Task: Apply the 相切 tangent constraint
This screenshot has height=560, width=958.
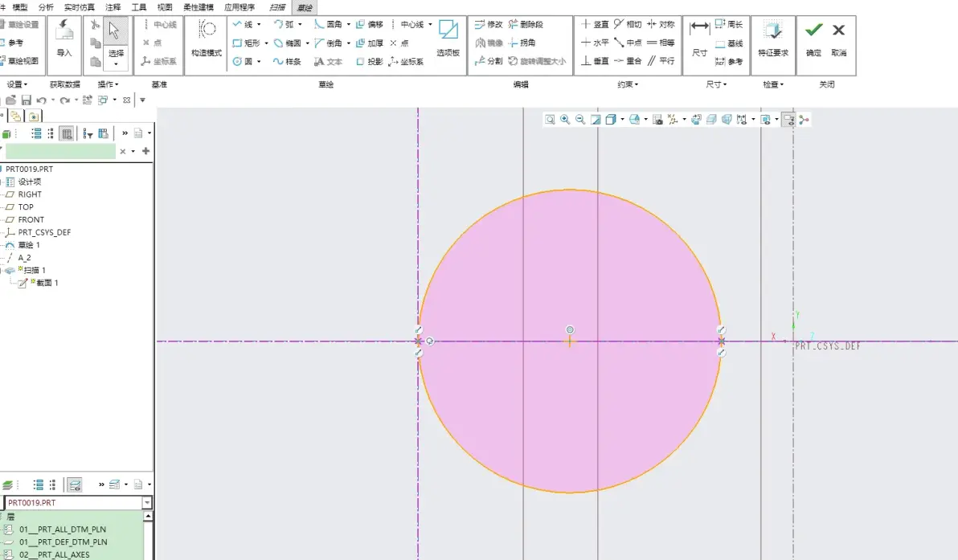Action: [x=628, y=24]
